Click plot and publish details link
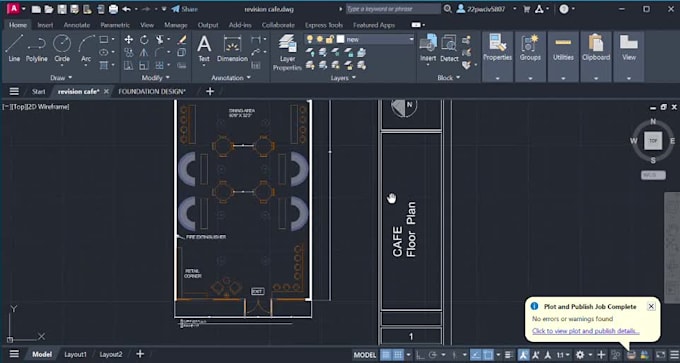 click(x=585, y=331)
